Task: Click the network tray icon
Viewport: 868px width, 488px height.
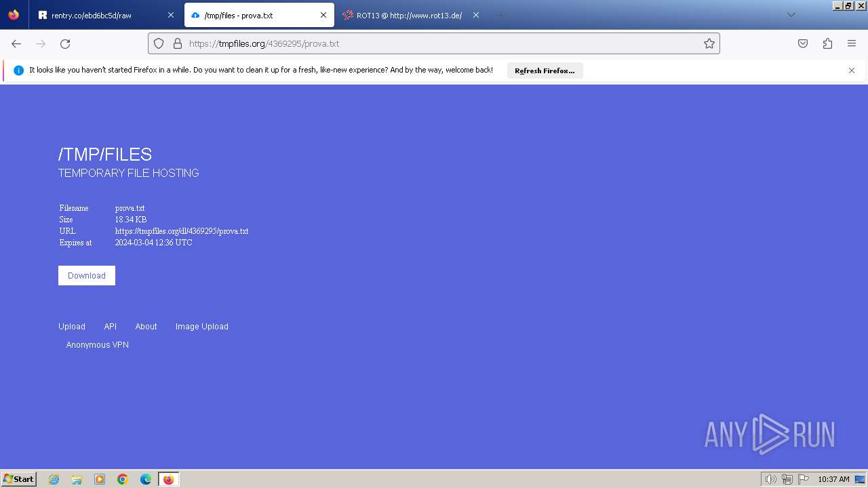Action: click(787, 479)
